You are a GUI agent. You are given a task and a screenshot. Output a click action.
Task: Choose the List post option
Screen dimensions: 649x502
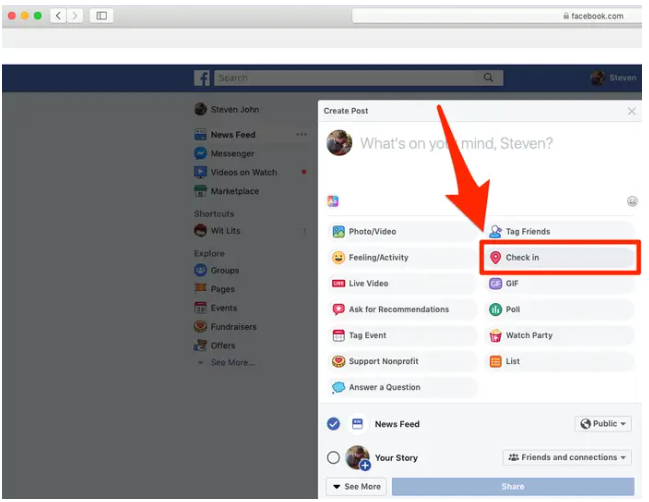559,361
